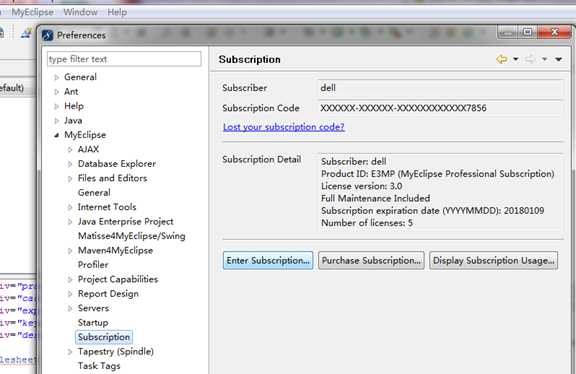Select the Internet Tools item

(107, 207)
